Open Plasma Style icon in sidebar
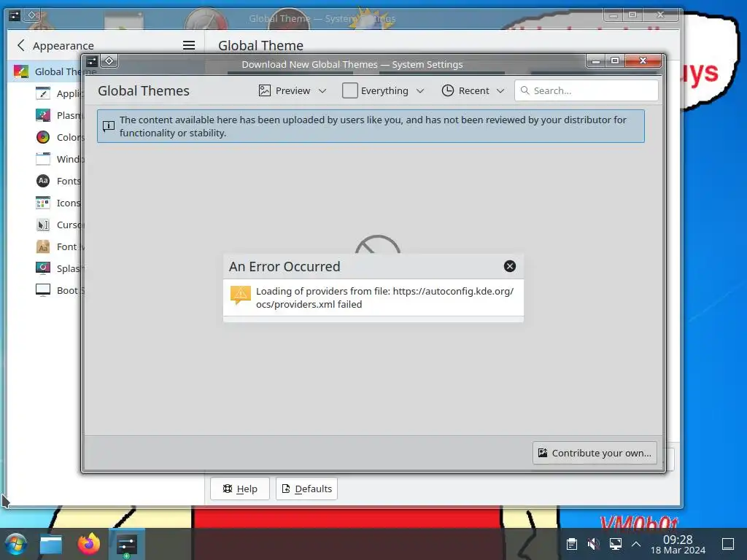The image size is (747, 560). click(43, 115)
